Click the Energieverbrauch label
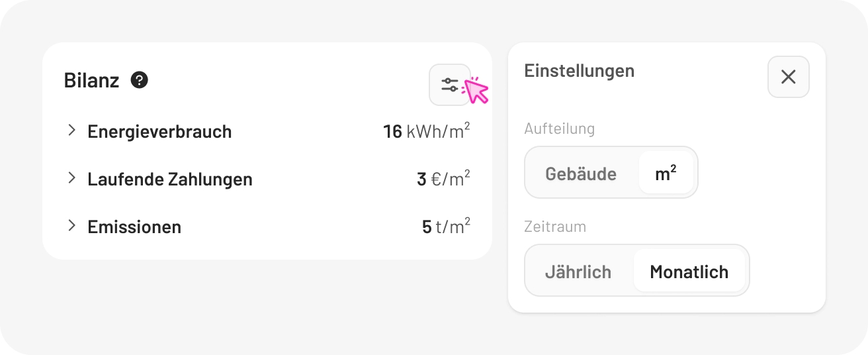This screenshot has width=868, height=355. [159, 131]
